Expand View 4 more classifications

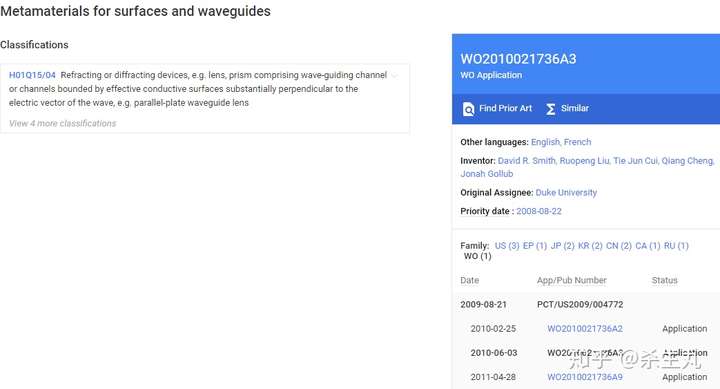[x=62, y=124]
